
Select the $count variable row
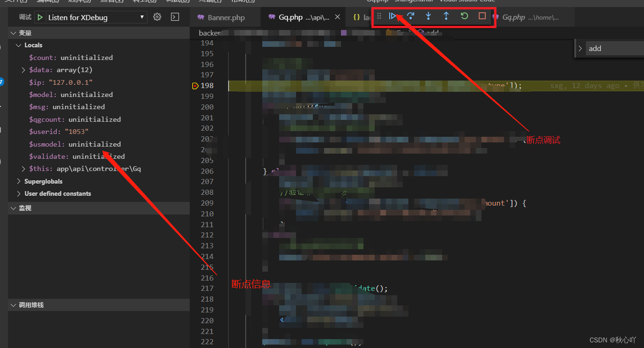tap(99, 58)
